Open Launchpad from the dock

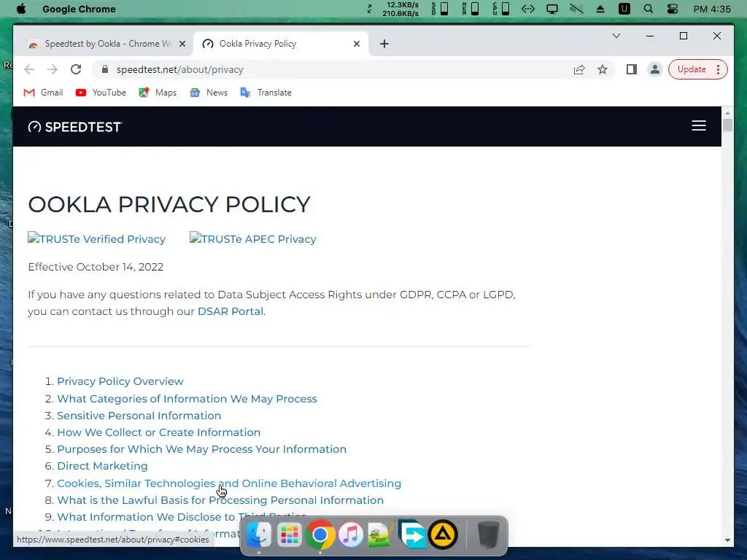coord(289,534)
